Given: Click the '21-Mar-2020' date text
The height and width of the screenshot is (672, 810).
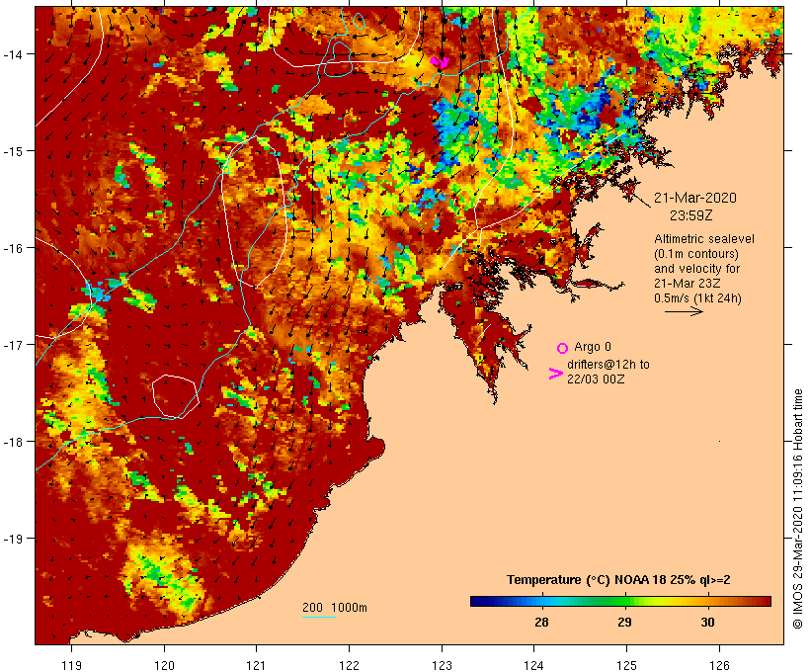Looking at the screenshot, I should (x=694, y=198).
